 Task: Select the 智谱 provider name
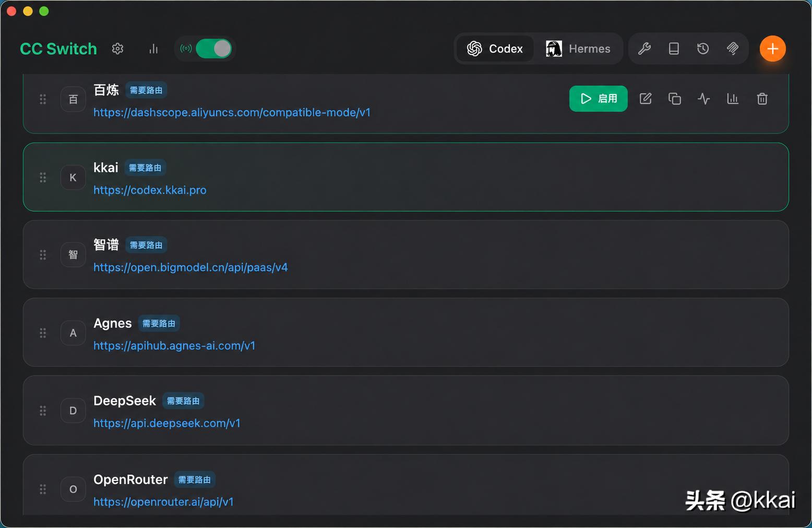pyautogui.click(x=106, y=245)
